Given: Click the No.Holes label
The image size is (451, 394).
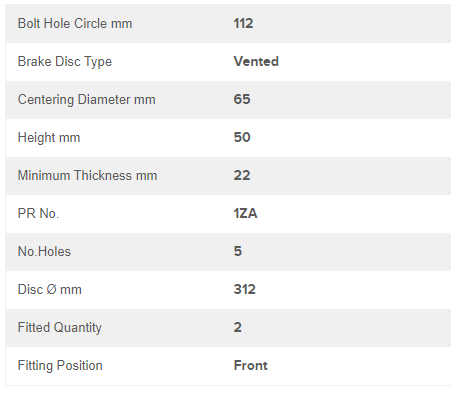Looking at the screenshot, I should [44, 251].
